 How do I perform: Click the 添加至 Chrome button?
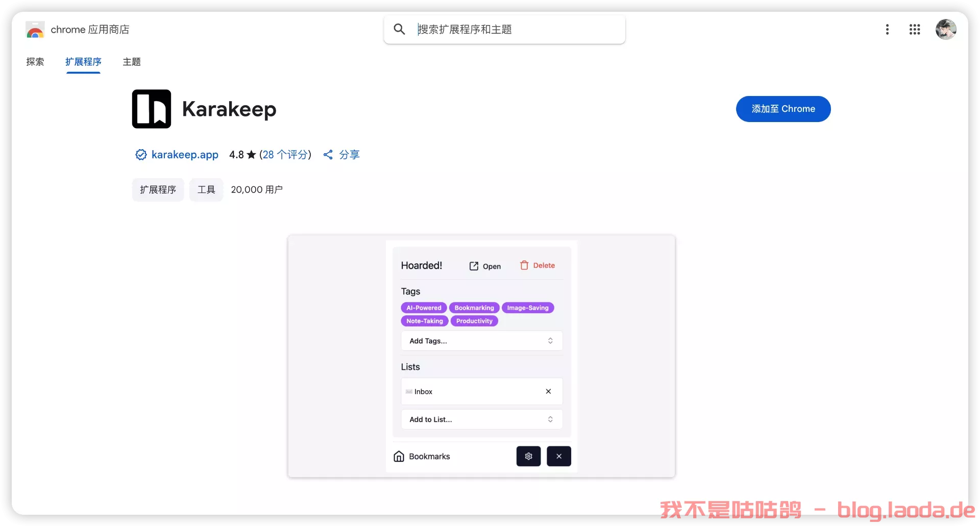[783, 109]
